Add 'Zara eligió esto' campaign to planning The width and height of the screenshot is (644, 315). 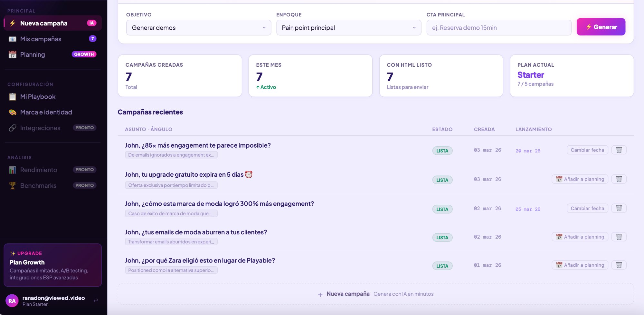(580, 265)
